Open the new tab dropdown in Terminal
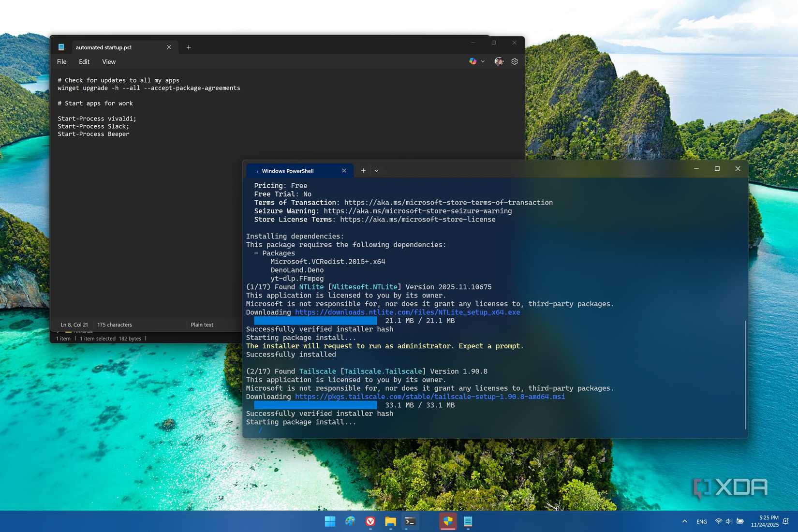798x532 pixels. point(376,170)
